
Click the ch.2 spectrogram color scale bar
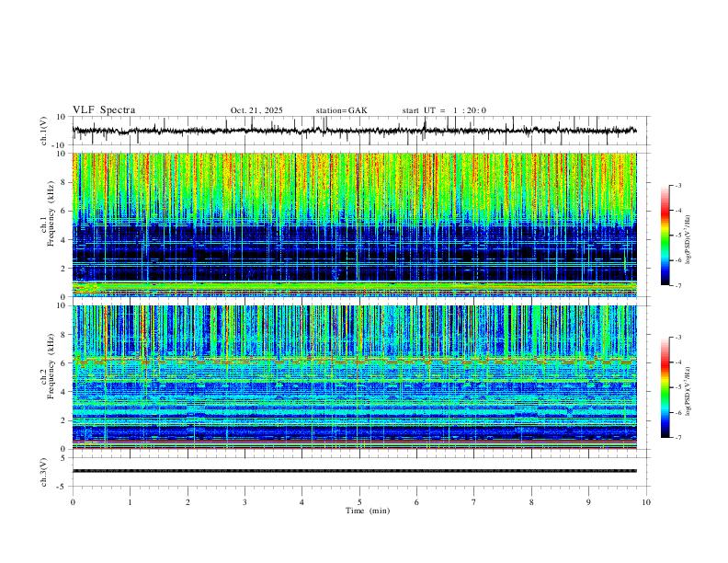tap(665, 387)
